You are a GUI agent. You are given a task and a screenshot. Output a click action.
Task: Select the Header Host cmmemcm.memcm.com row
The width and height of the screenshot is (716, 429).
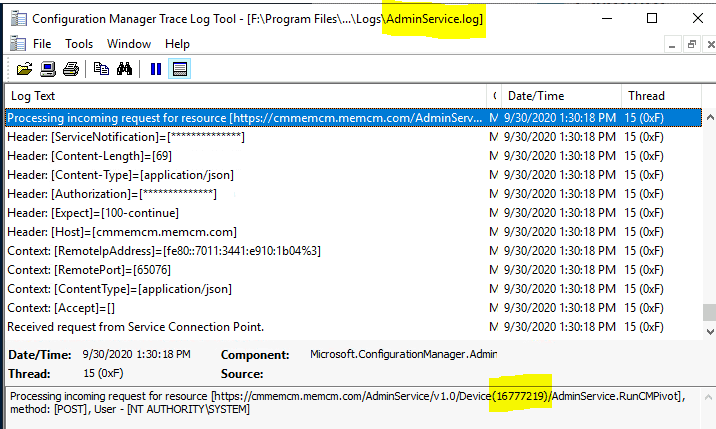click(x=353, y=232)
